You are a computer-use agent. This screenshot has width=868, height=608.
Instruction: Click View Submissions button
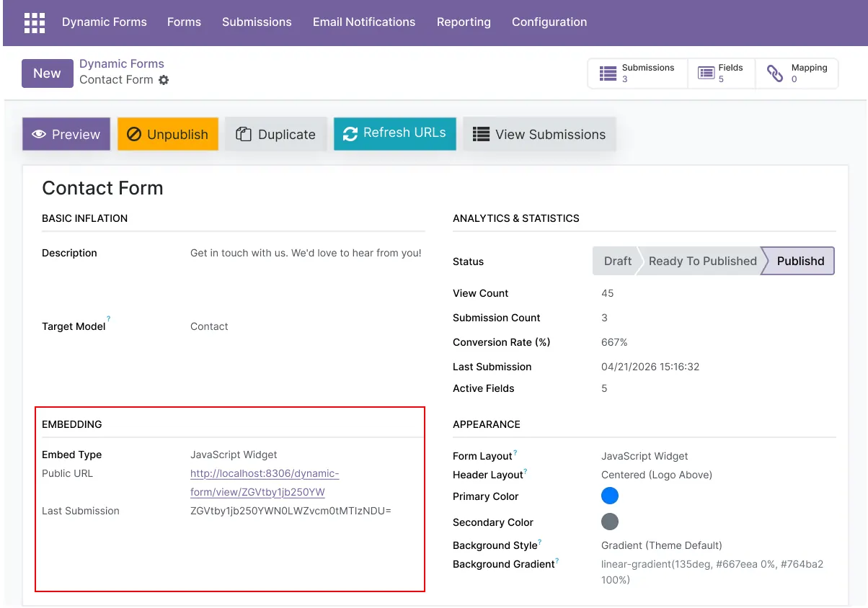click(x=539, y=134)
